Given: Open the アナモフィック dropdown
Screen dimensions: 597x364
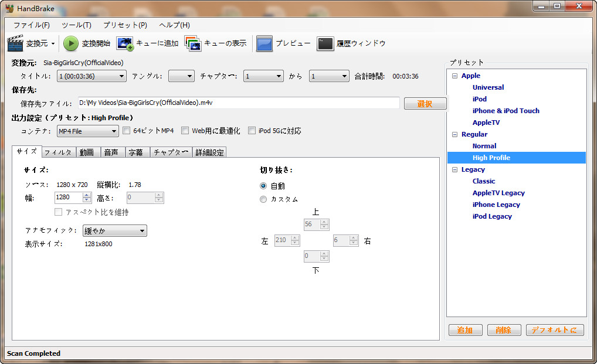Looking at the screenshot, I should tap(114, 230).
